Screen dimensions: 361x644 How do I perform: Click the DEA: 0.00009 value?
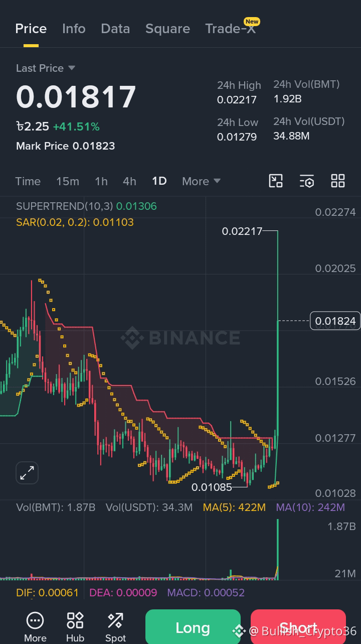[123, 593]
